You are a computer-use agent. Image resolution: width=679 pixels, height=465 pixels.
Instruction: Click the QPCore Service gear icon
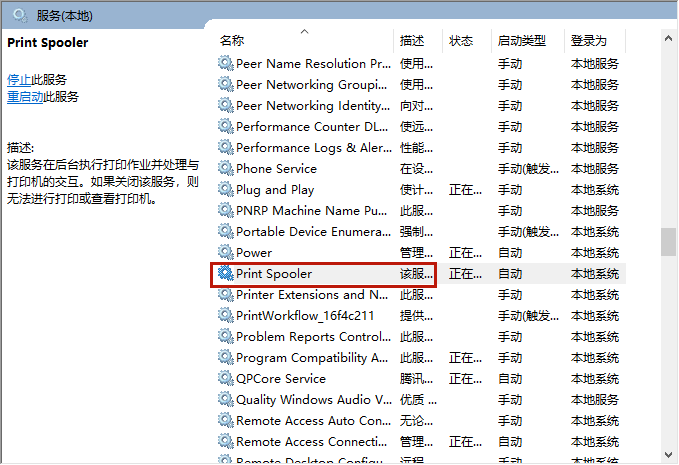pos(225,379)
